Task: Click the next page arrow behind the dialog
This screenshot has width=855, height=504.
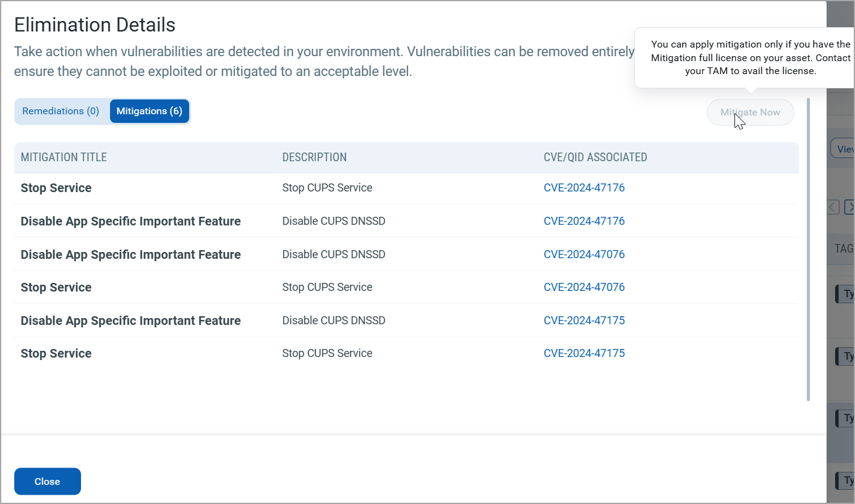Action: (849, 207)
